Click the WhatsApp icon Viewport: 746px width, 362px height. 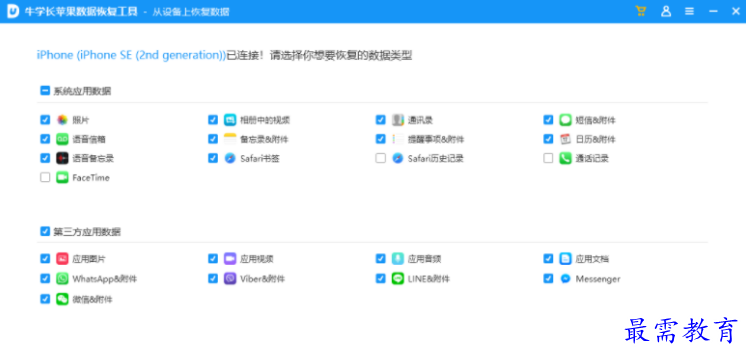point(62,278)
